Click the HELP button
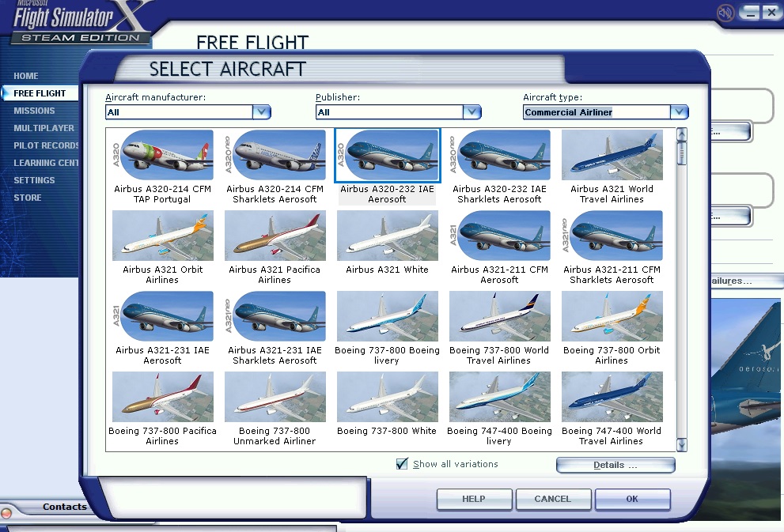Image resolution: width=784 pixels, height=532 pixels. click(x=474, y=499)
